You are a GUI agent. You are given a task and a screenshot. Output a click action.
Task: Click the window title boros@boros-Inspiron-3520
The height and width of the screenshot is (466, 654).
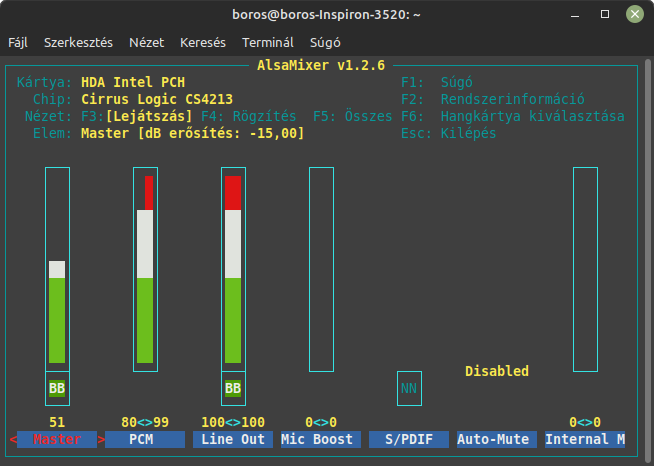tap(326, 15)
